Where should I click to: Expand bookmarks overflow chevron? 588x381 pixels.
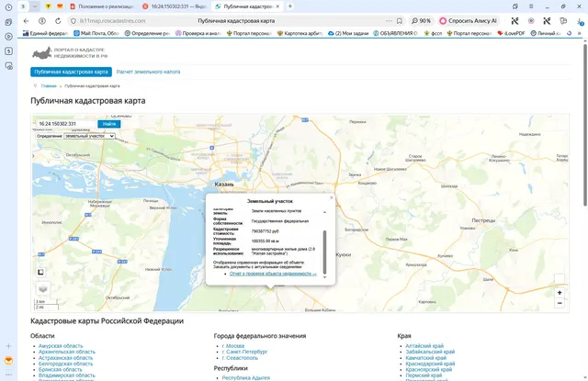pos(580,33)
